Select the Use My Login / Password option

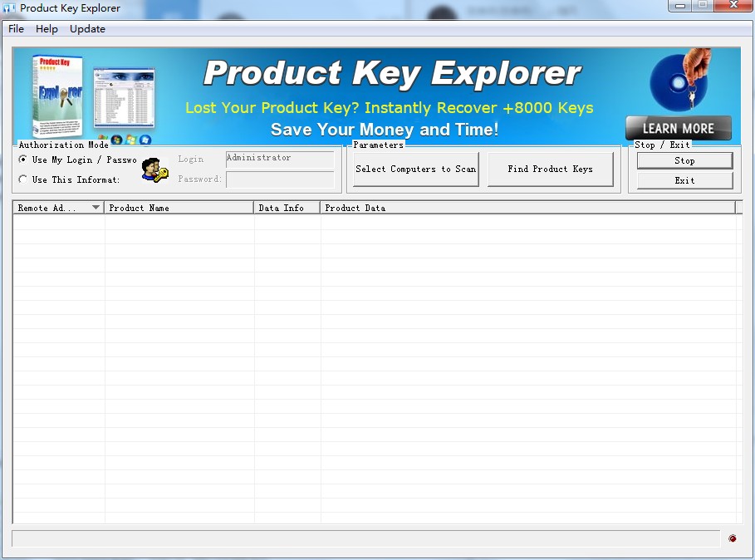tap(23, 160)
